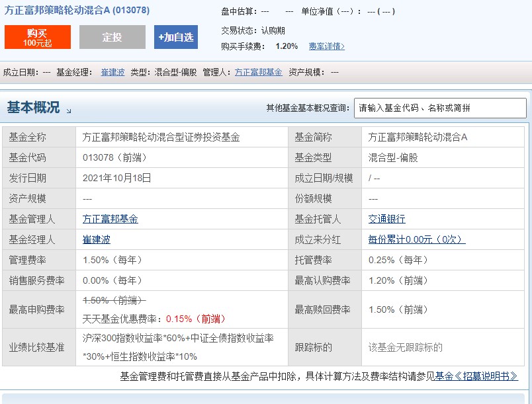Open 崔建波 link in 基金经理人 row

[97, 239]
